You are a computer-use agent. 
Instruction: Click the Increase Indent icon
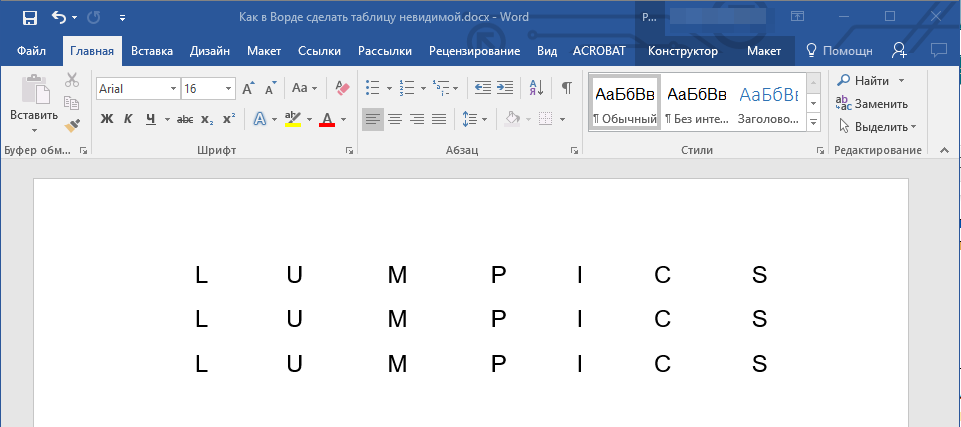pyautogui.click(x=505, y=88)
